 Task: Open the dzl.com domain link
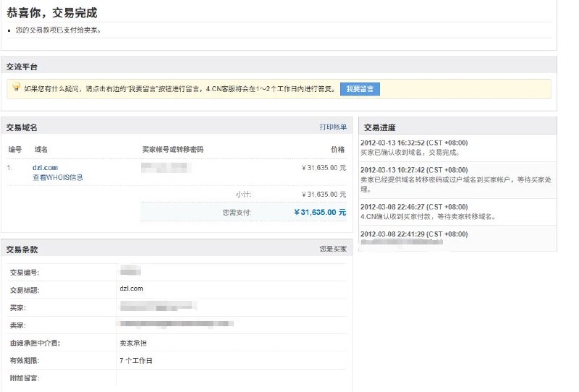(x=45, y=168)
